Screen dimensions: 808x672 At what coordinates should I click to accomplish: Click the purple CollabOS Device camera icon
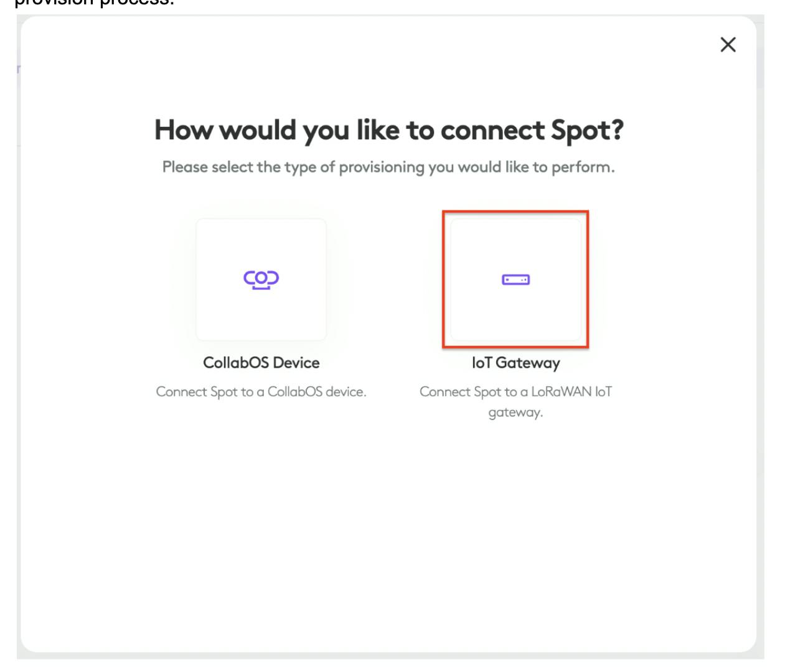(261, 279)
